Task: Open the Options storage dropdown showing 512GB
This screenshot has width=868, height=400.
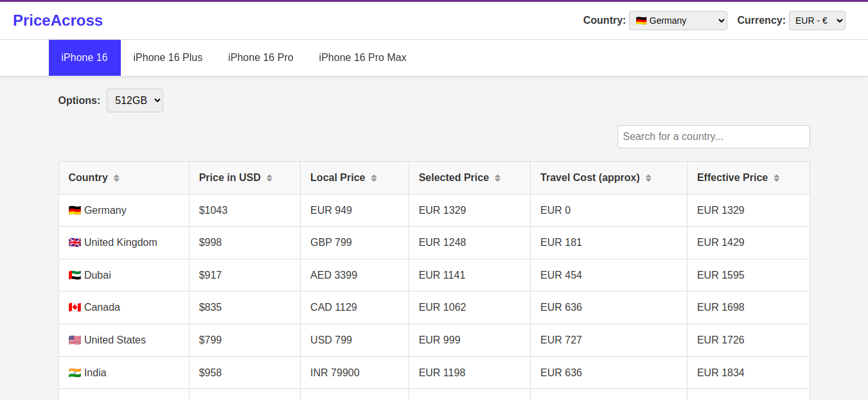Action: [135, 101]
